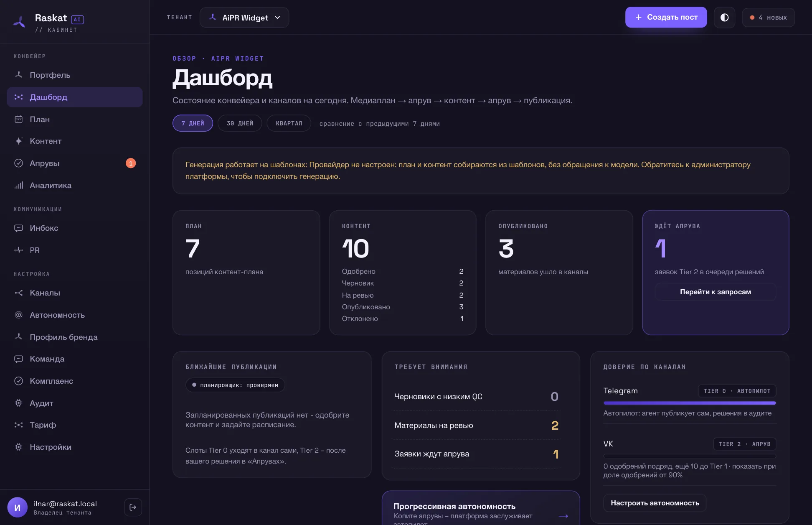
Task: Open the Каналы share icon
Action: click(x=18, y=293)
